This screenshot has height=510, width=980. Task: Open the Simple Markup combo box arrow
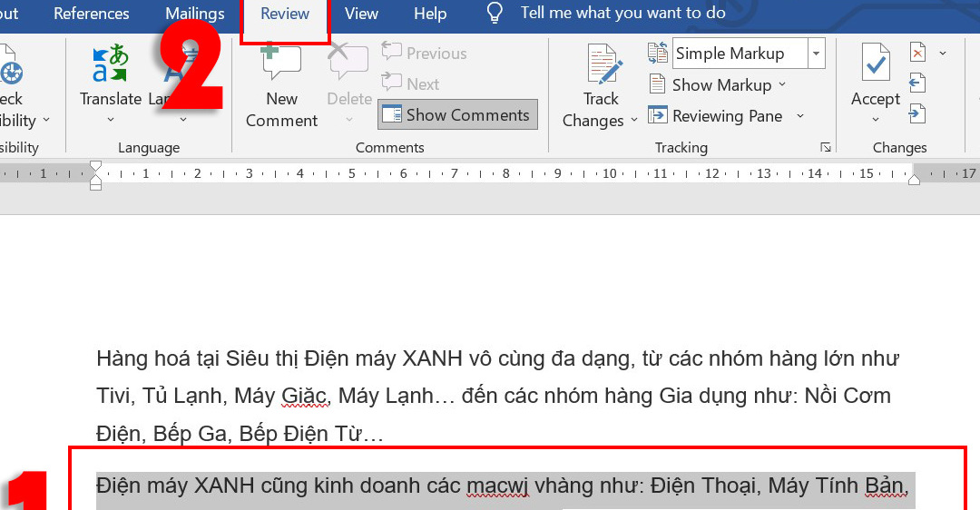[817, 54]
